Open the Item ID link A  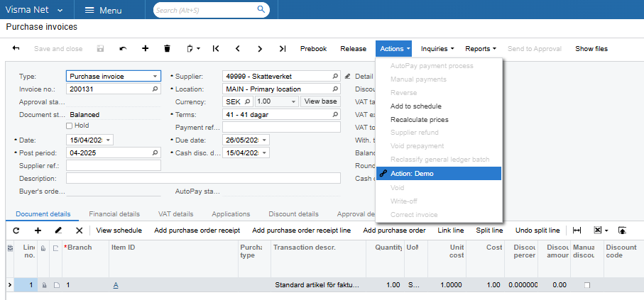point(115,285)
